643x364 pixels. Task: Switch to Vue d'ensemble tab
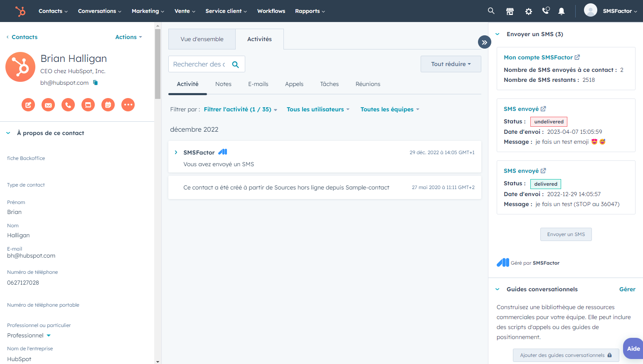pos(202,39)
